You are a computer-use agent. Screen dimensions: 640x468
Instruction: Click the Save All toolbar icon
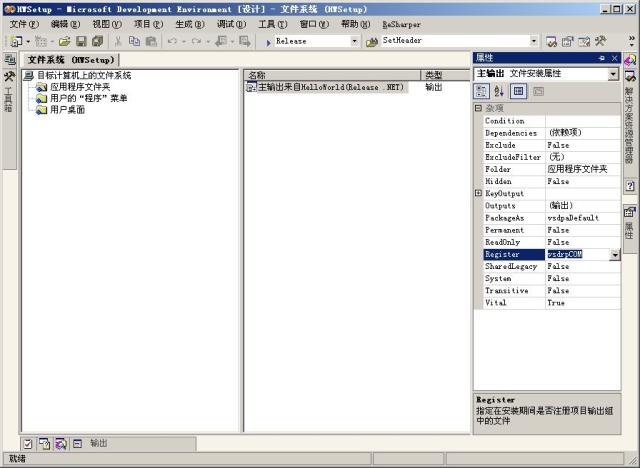pos(97,41)
